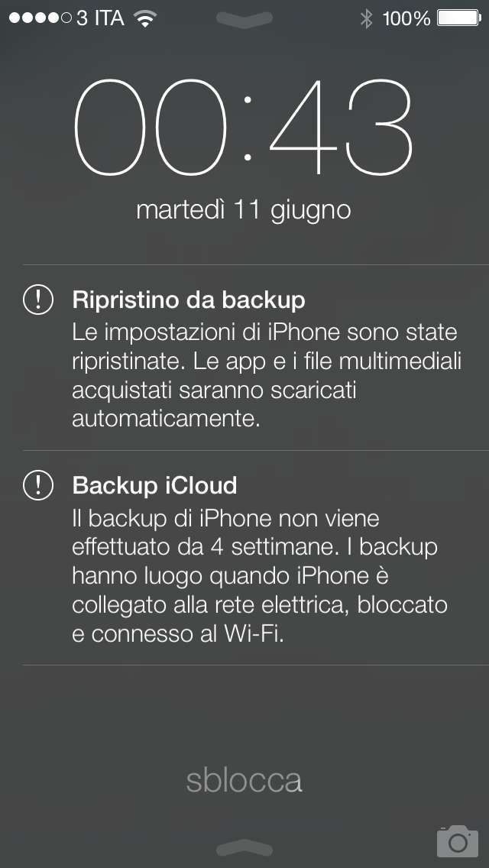The width and height of the screenshot is (489, 868).
Task: Tap the alert icon beside Ripristino da backup
Action: pyautogui.click(x=38, y=300)
